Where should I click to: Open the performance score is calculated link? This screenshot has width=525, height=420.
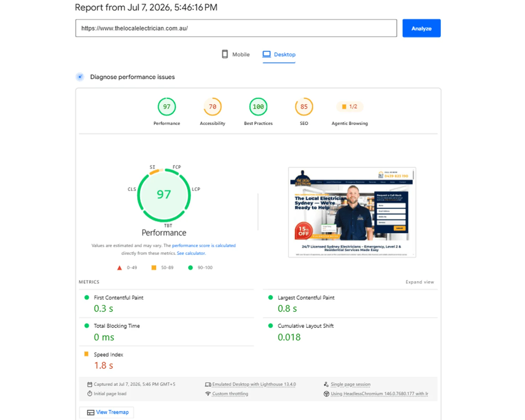tap(204, 245)
